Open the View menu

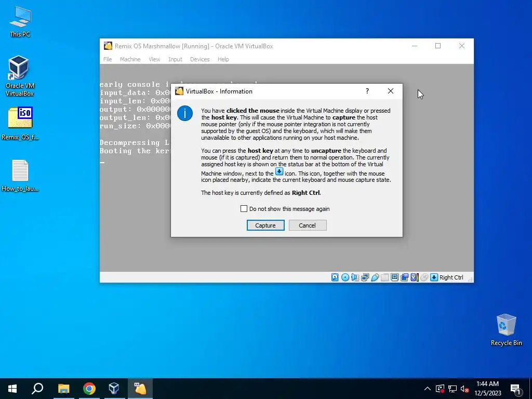154,59
